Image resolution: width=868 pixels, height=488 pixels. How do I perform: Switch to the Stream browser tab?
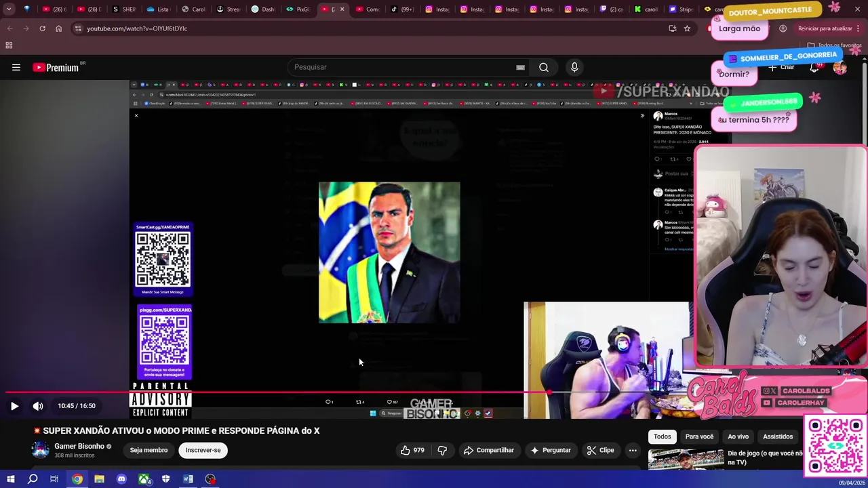point(228,9)
